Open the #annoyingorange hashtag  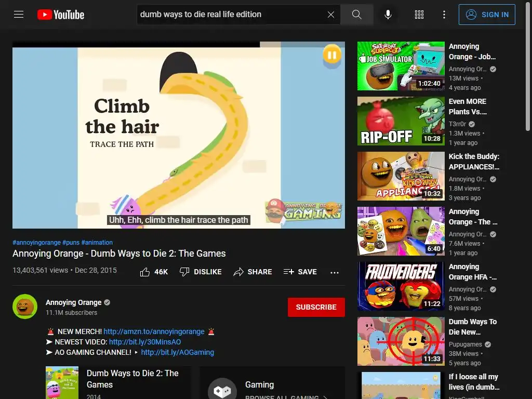pyautogui.click(x=37, y=243)
